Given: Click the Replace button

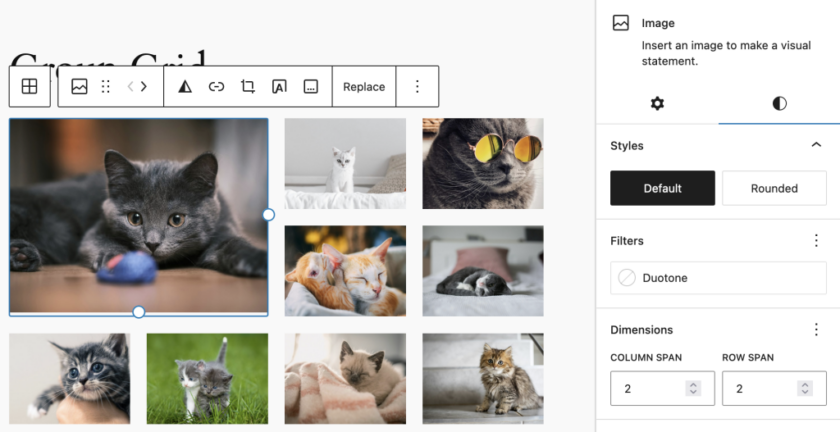Looking at the screenshot, I should [x=364, y=87].
